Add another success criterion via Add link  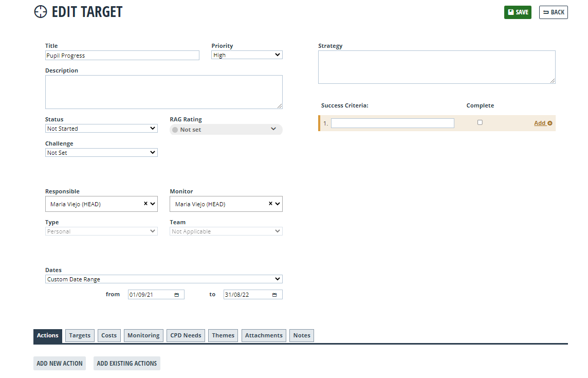(x=543, y=123)
